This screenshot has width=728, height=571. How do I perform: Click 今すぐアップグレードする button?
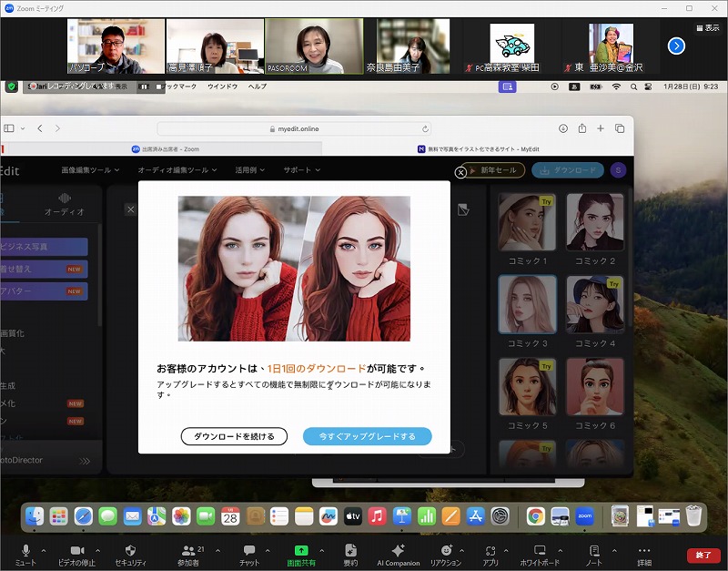click(x=367, y=436)
